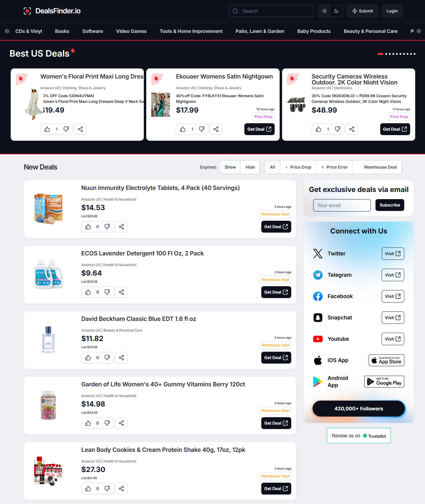The height and width of the screenshot is (504, 425).
Task: Switch to dark mode moon icon
Action: click(x=336, y=11)
